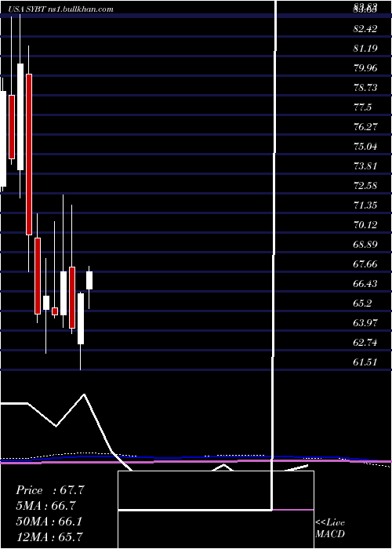Image resolution: width=392 pixels, height=549 pixels.
Task: Click the 75.04 price axis label
Action: coord(365,147)
